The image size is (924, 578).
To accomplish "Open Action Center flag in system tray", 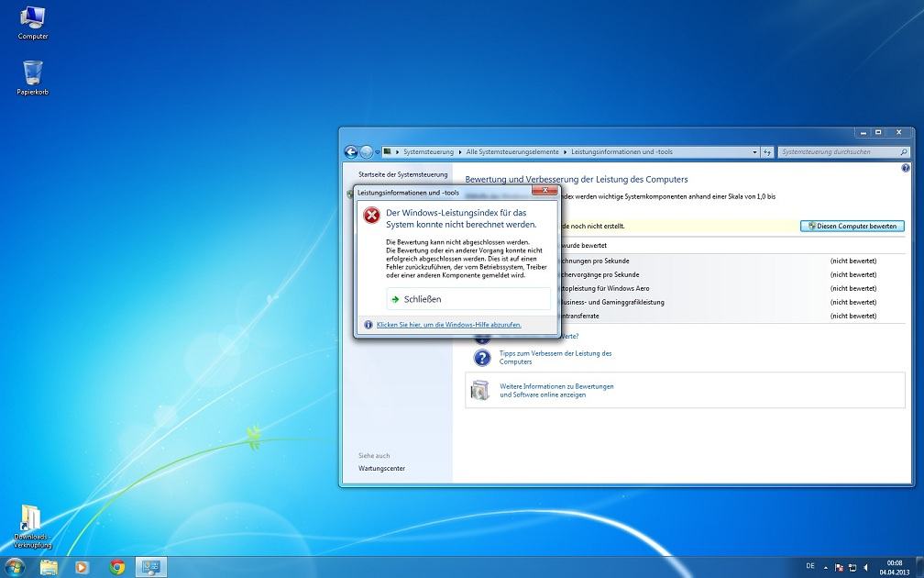I will (x=839, y=567).
